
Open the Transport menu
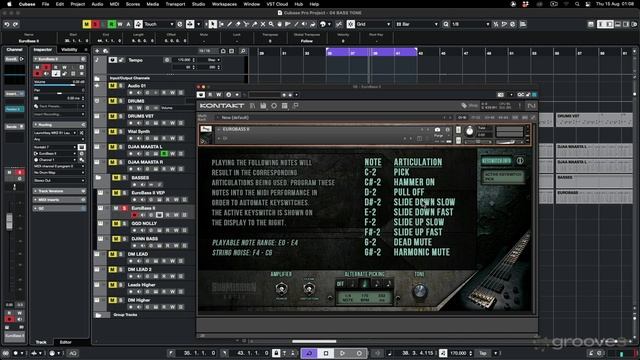(x=175, y=4)
